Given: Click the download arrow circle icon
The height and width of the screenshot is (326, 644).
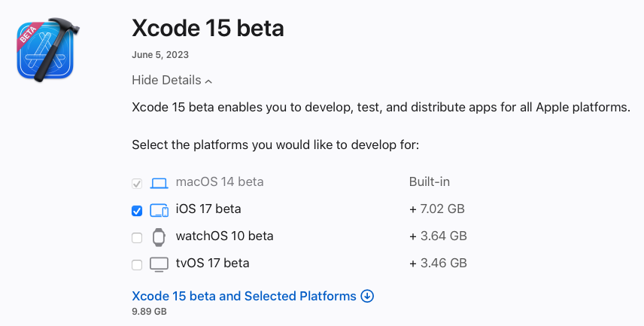Looking at the screenshot, I should (x=367, y=296).
